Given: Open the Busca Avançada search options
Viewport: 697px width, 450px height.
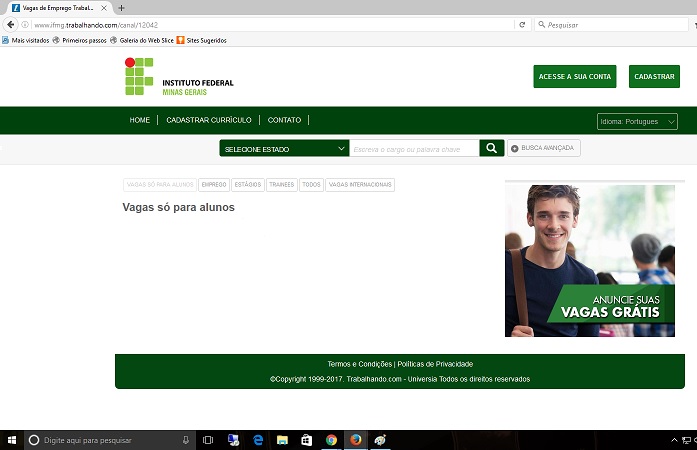Looking at the screenshot, I should (543, 148).
